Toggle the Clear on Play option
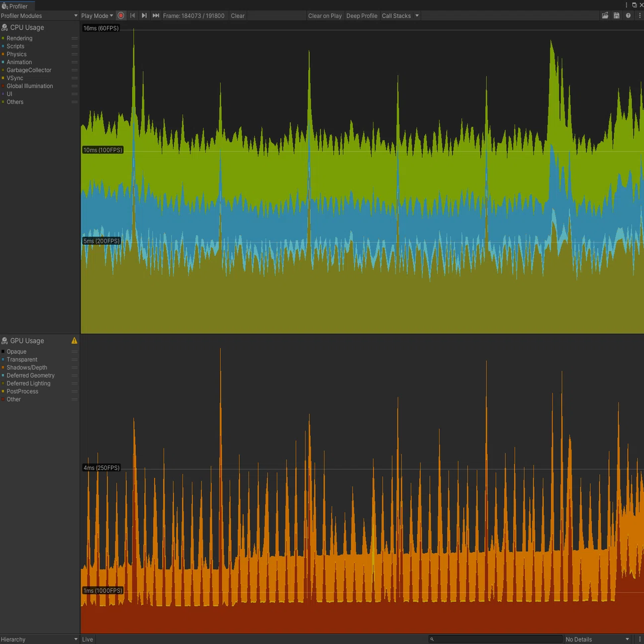The image size is (644, 644). click(x=325, y=16)
